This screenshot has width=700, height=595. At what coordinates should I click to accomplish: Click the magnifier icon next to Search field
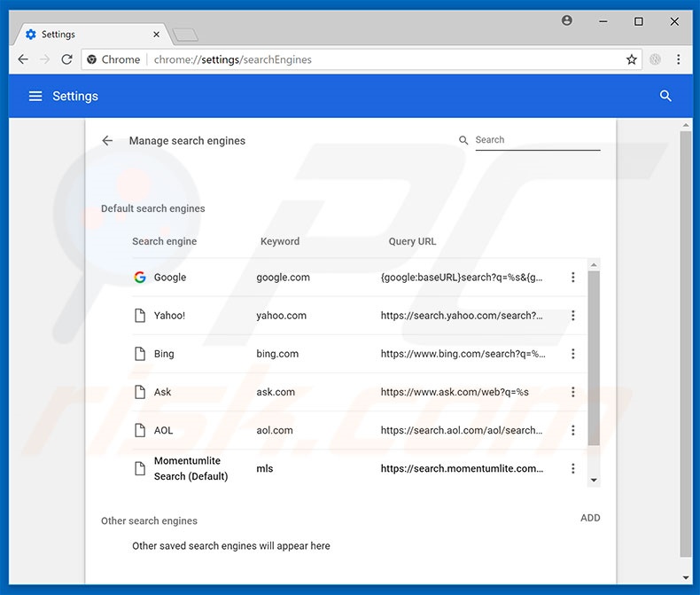point(463,140)
